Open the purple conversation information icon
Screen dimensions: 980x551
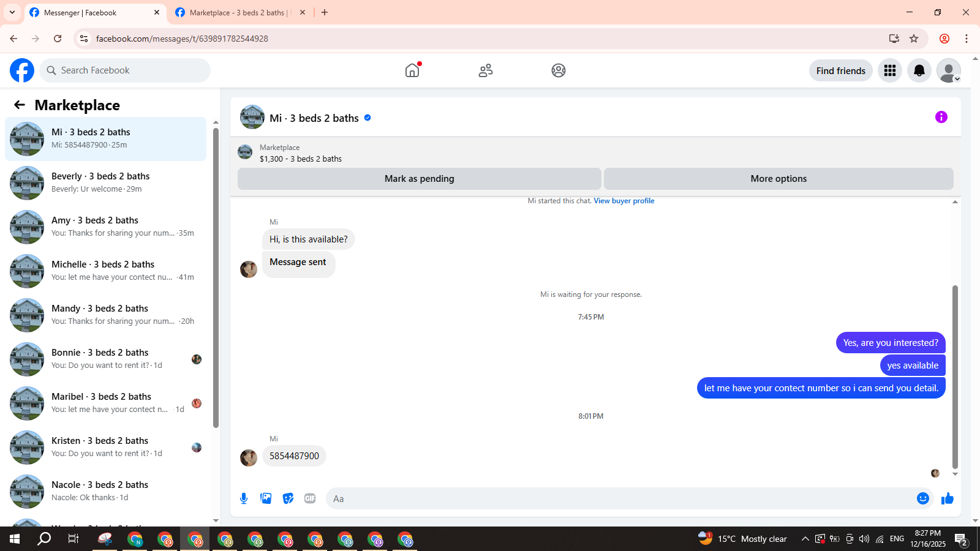[941, 117]
